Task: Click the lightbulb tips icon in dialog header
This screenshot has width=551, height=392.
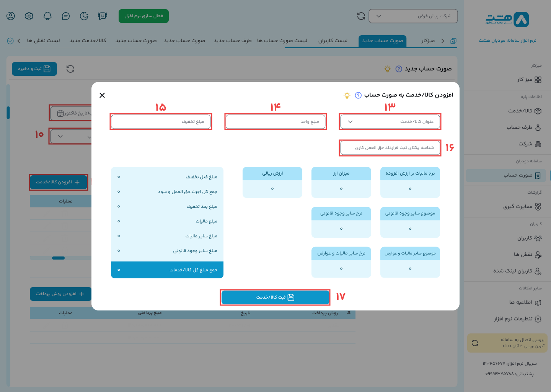Action: (347, 95)
